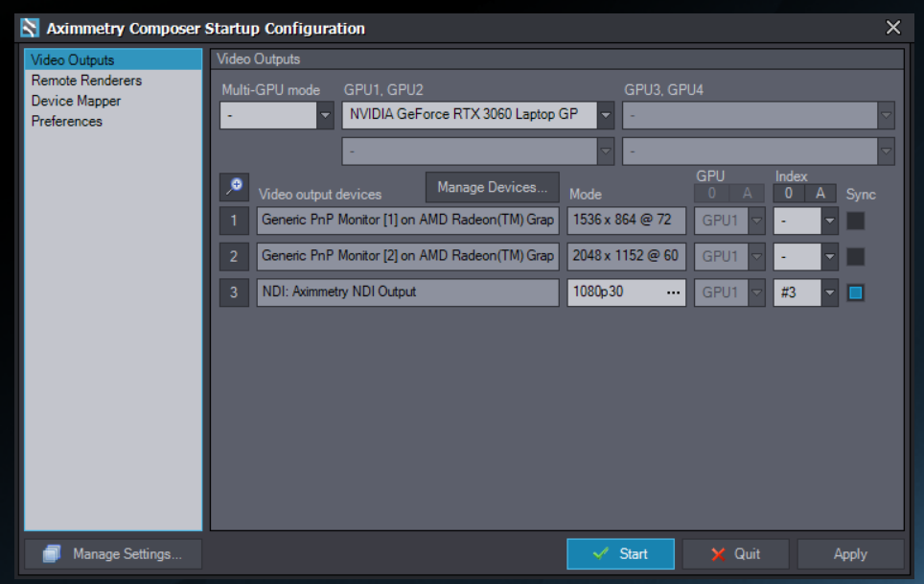Toggle the GPU 0 button
The width and height of the screenshot is (924, 584).
[x=712, y=194]
